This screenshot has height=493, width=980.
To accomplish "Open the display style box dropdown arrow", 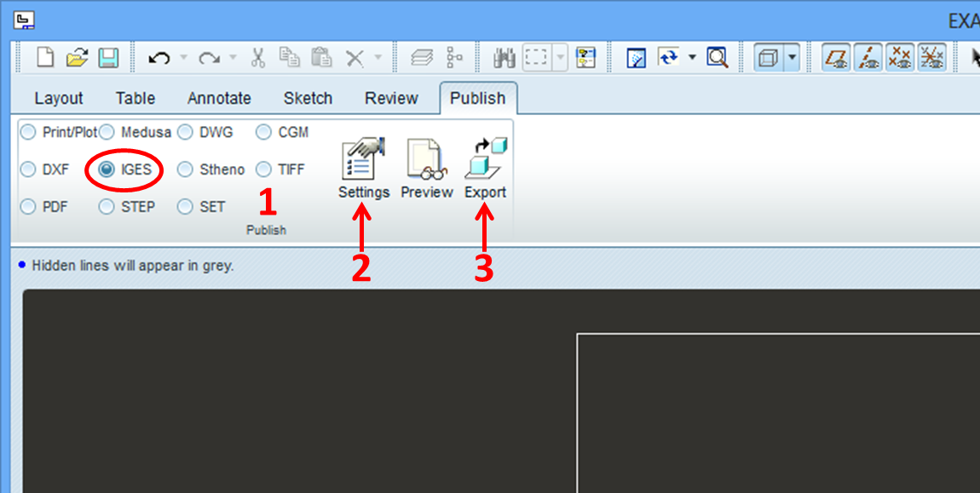I will point(793,58).
